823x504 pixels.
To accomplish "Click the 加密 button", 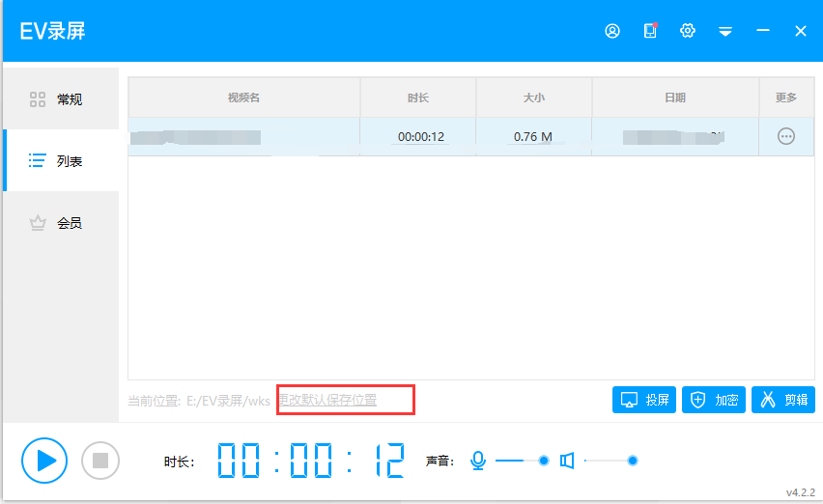I will 714,400.
